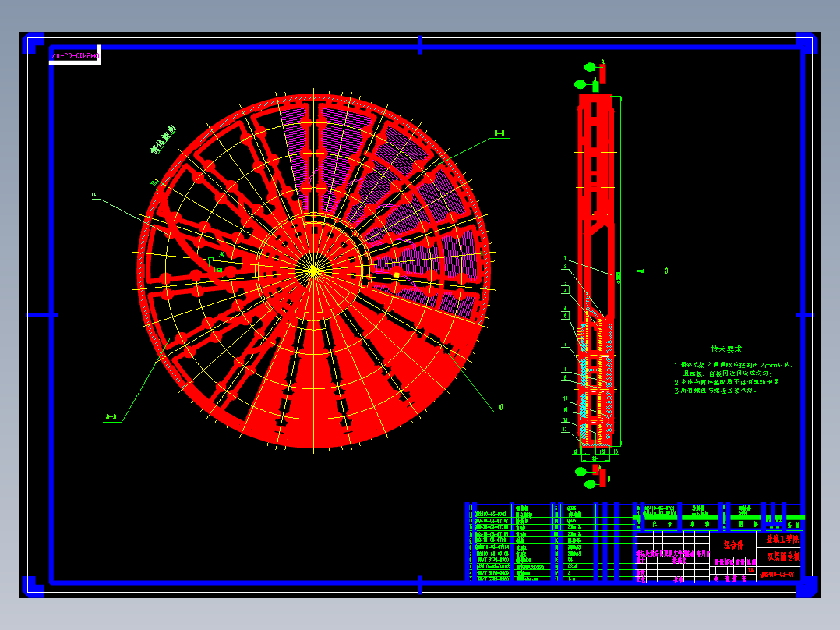This screenshot has height=630, width=840.
Task: Pick the yellow center point of the circular plate
Action: pos(313,271)
